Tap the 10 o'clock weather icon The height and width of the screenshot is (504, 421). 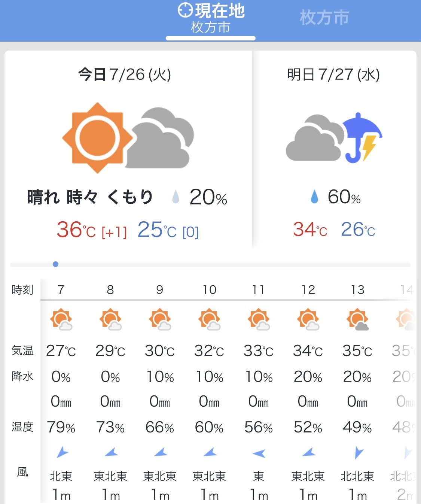click(x=209, y=319)
